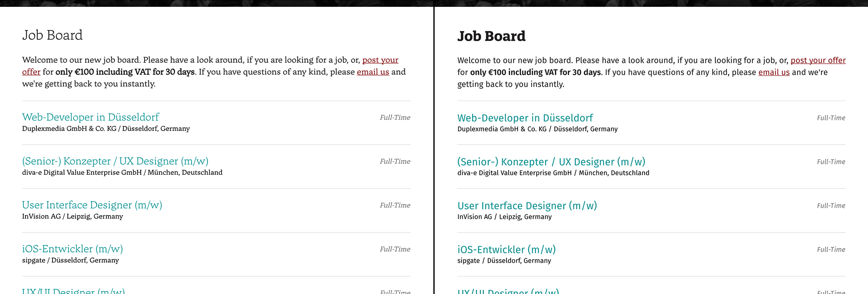Open (Senior-) Konzepter / UX Designer in left pane

tap(115, 161)
